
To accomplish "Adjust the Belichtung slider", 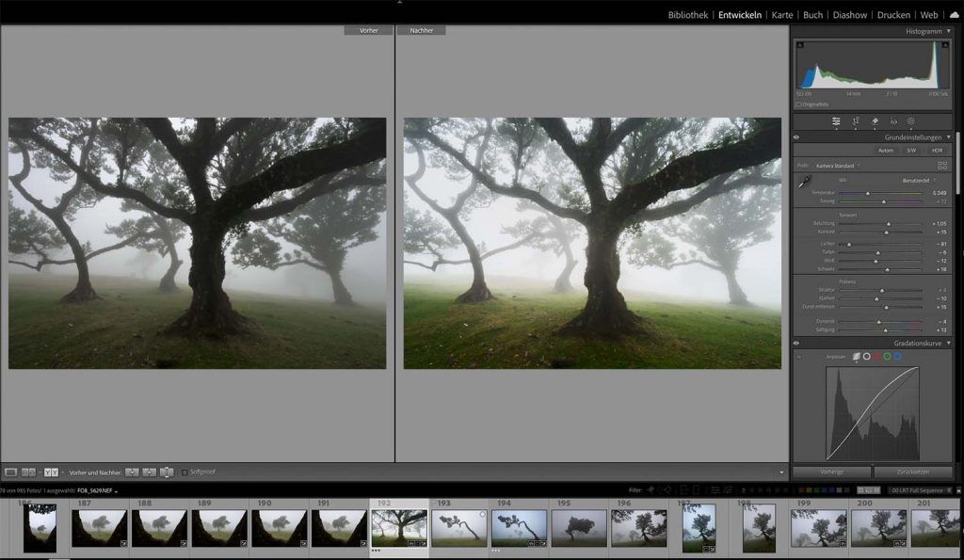I will coord(888,224).
